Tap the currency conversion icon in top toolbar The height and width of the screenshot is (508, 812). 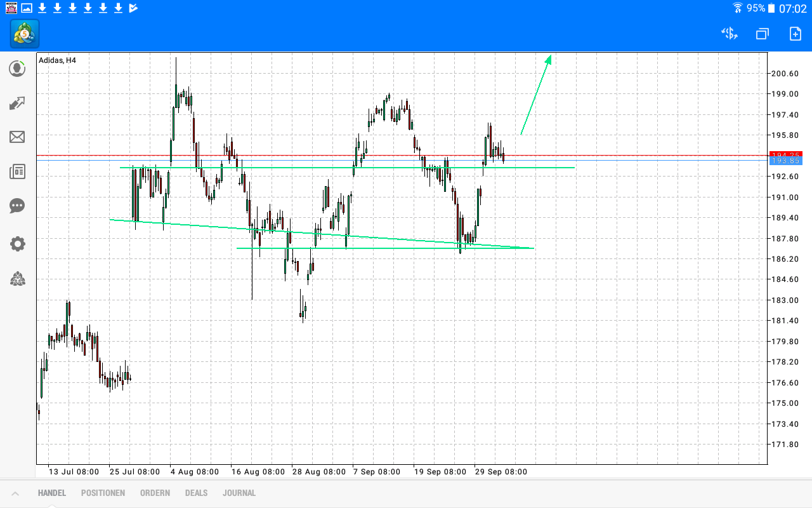tap(729, 33)
